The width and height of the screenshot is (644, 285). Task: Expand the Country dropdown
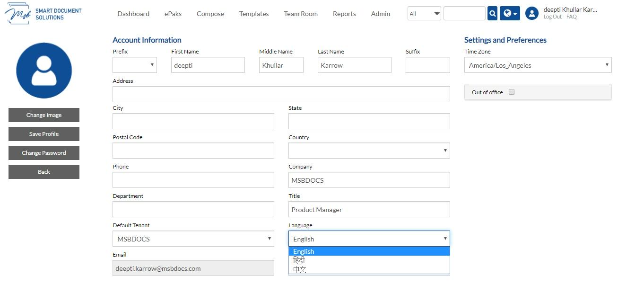click(x=369, y=151)
